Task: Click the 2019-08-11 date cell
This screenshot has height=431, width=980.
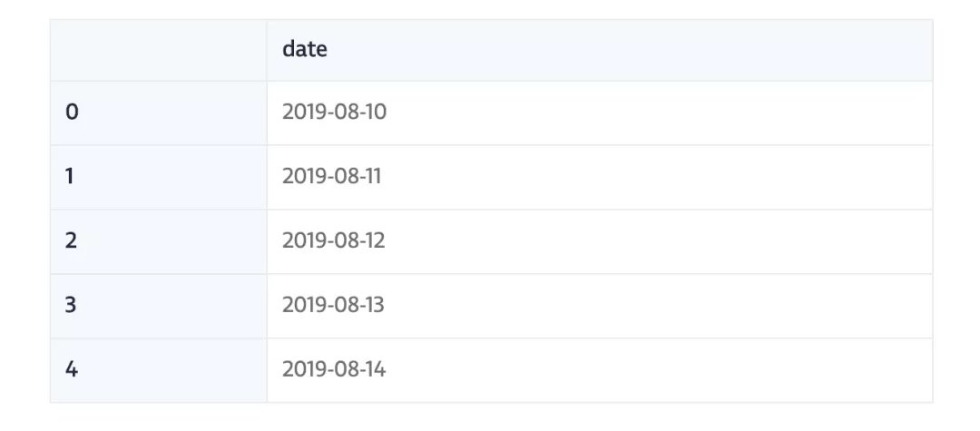Action: coord(332,176)
